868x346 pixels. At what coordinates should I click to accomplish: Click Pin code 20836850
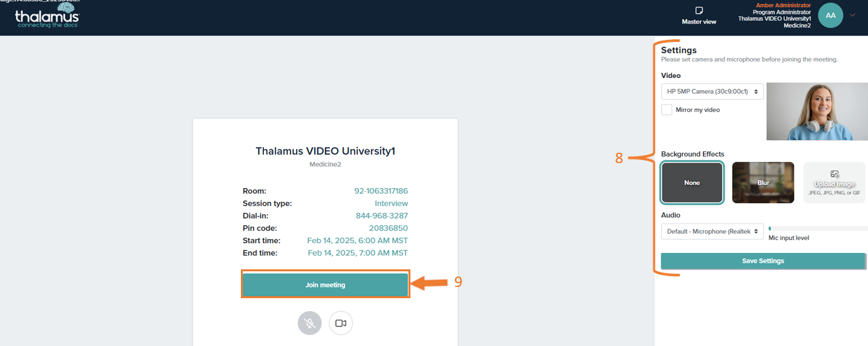coord(388,228)
